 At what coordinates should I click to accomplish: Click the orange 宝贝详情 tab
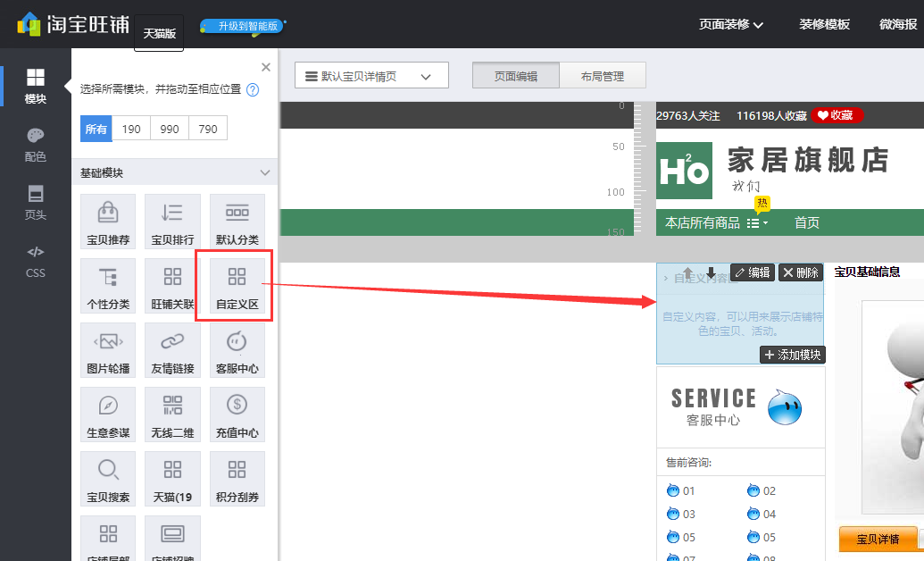878,539
